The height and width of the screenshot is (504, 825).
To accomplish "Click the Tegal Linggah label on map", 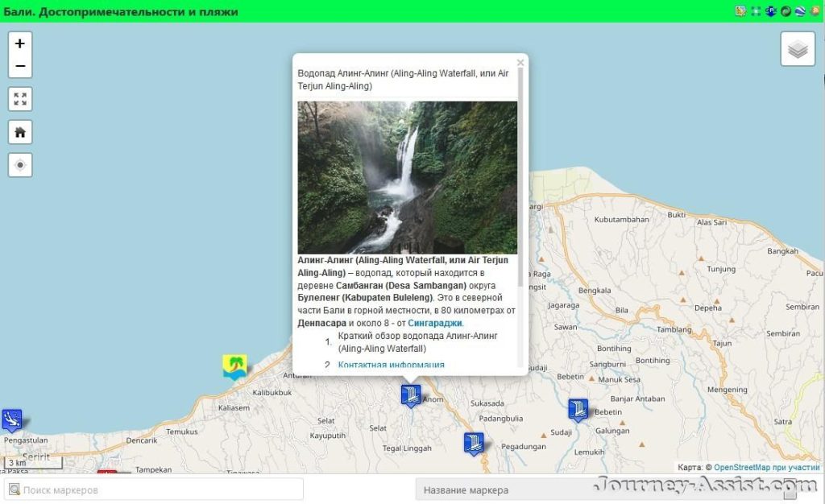I will [407, 448].
